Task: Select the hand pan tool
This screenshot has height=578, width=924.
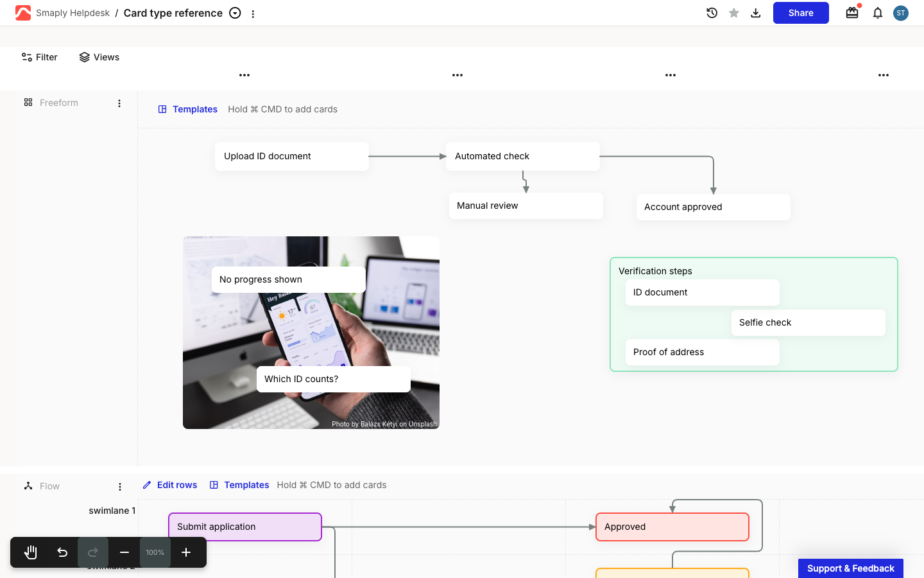Action: [x=31, y=552]
